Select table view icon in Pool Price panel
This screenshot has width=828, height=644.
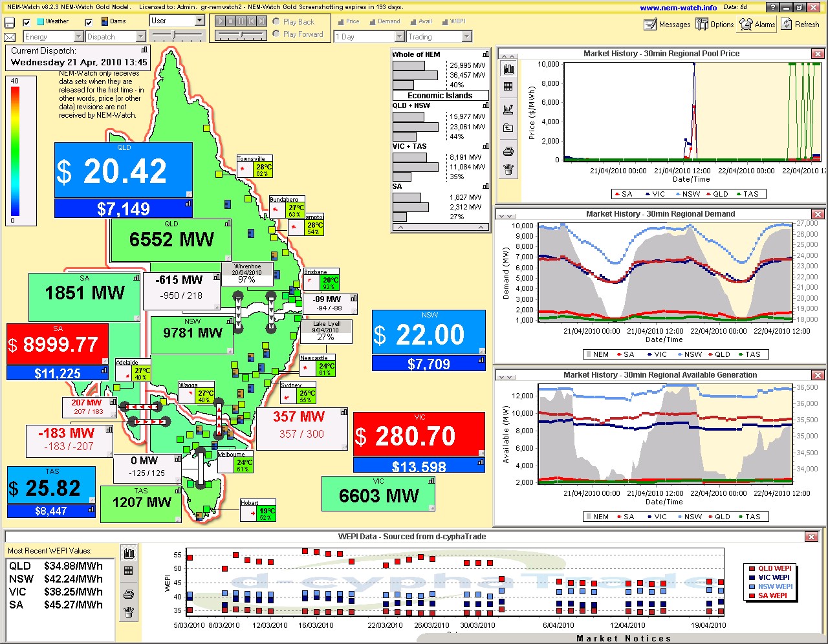(508, 86)
